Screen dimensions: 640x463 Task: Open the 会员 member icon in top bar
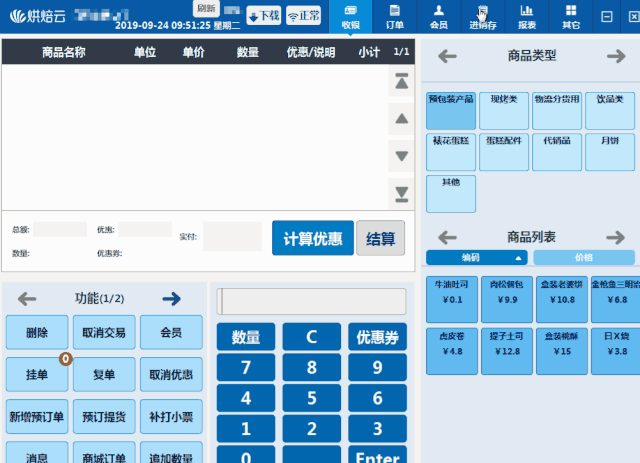pos(438,16)
